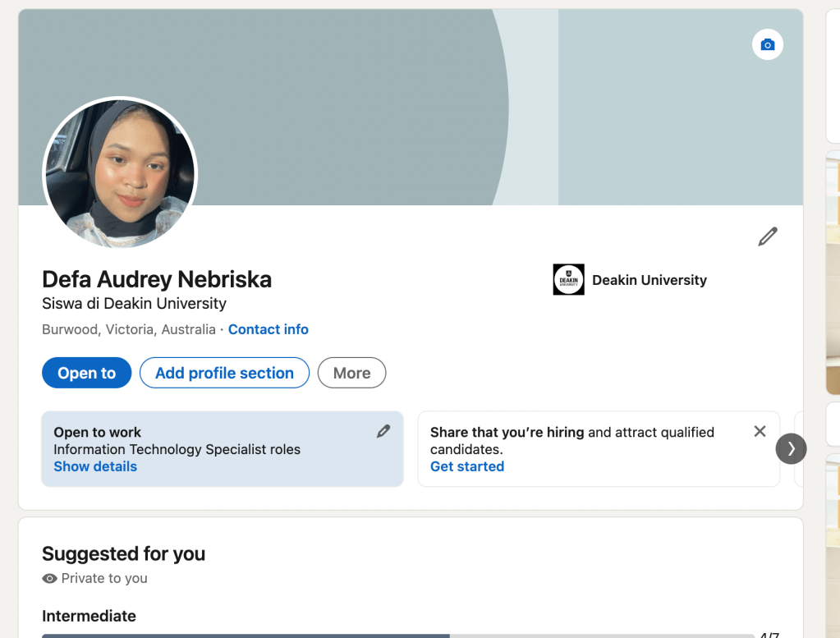Screen dimensions: 840x638
Task: Click the next arrow on the cards carousel
Action: [x=791, y=448]
